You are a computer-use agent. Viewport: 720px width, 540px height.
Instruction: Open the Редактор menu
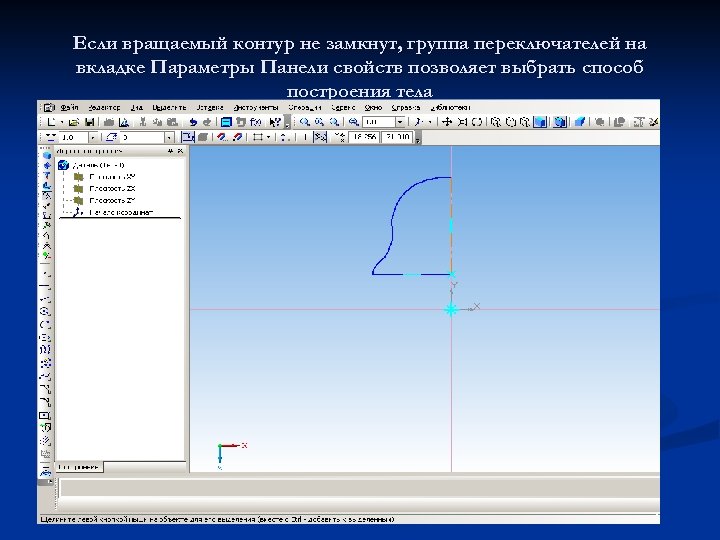(x=104, y=107)
